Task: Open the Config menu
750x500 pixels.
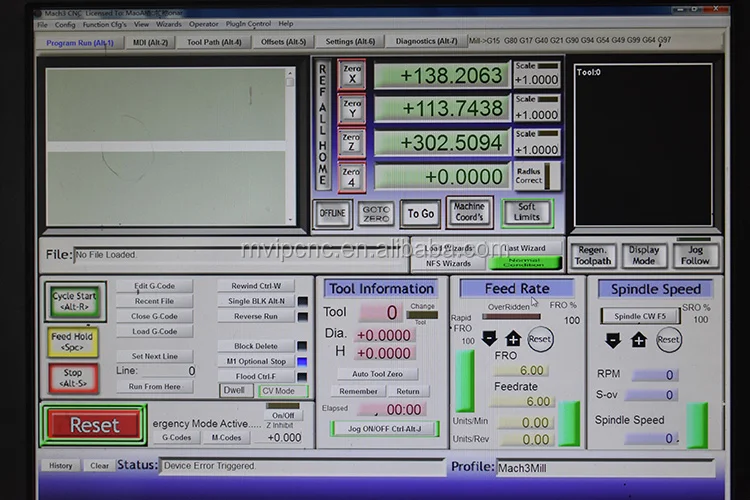Action: (x=65, y=24)
